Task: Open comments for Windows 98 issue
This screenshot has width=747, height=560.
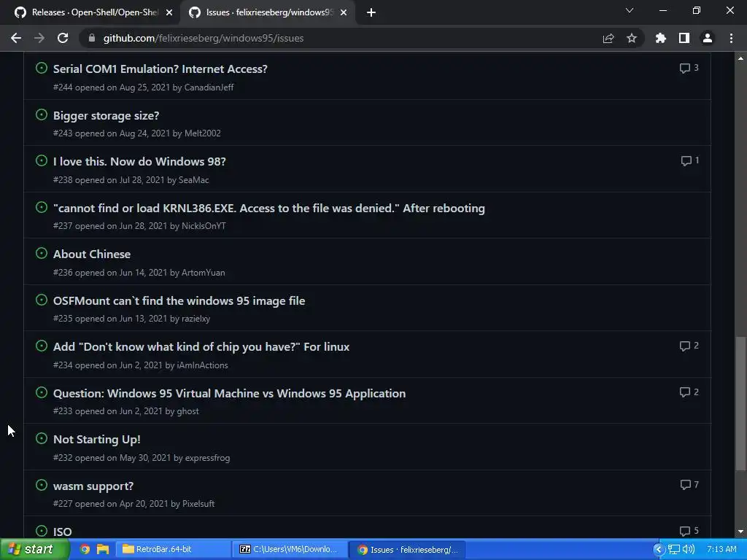Action: tap(690, 160)
